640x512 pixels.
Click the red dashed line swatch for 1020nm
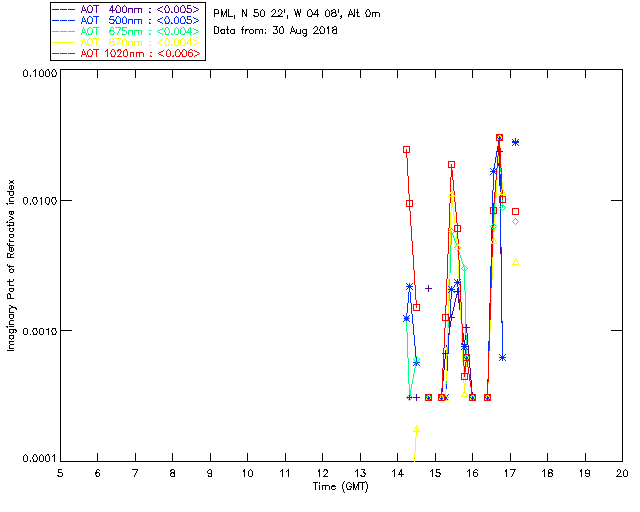(x=64, y=53)
